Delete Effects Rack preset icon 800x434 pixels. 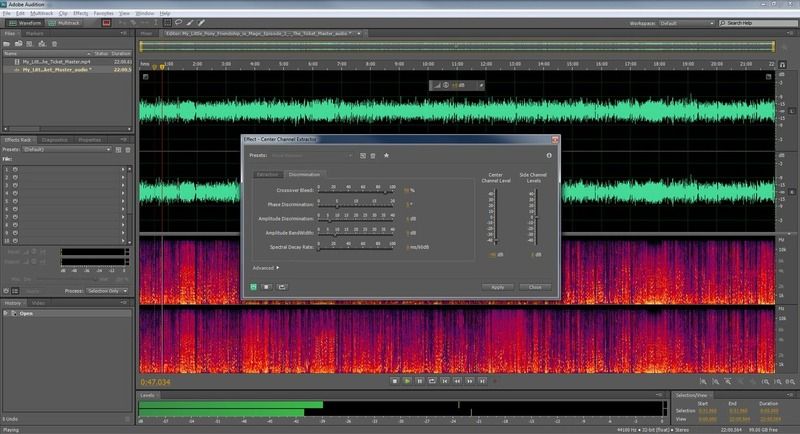pos(128,150)
